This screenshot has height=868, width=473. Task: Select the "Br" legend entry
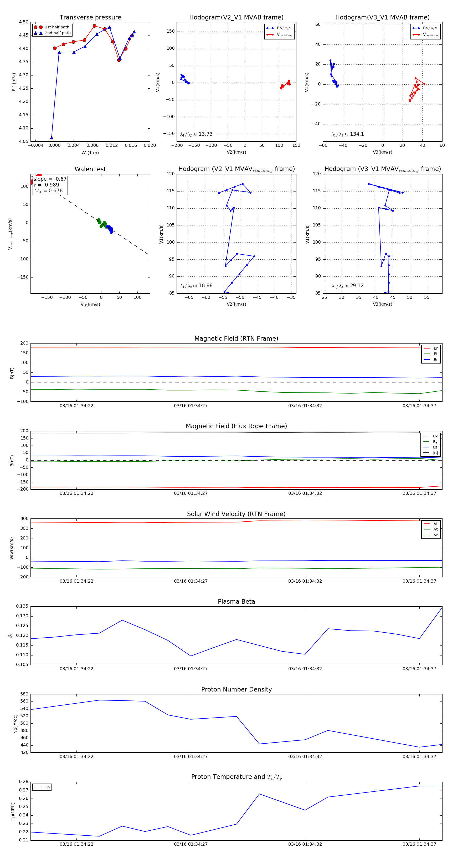(x=431, y=349)
